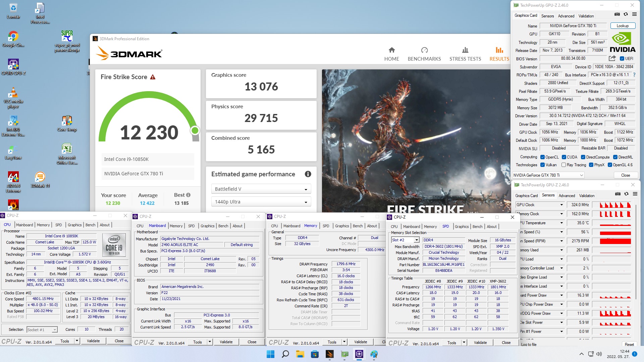Open Core Temp desktop shortcut

click(x=67, y=123)
